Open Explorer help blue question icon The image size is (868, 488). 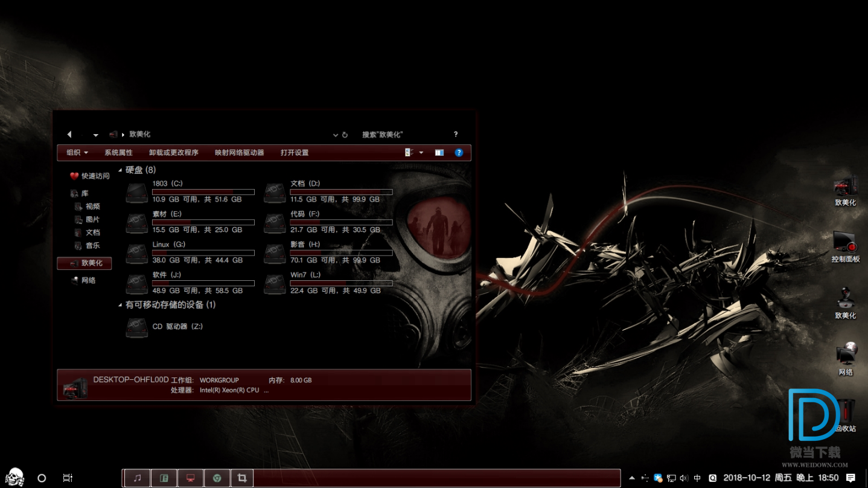click(x=459, y=152)
